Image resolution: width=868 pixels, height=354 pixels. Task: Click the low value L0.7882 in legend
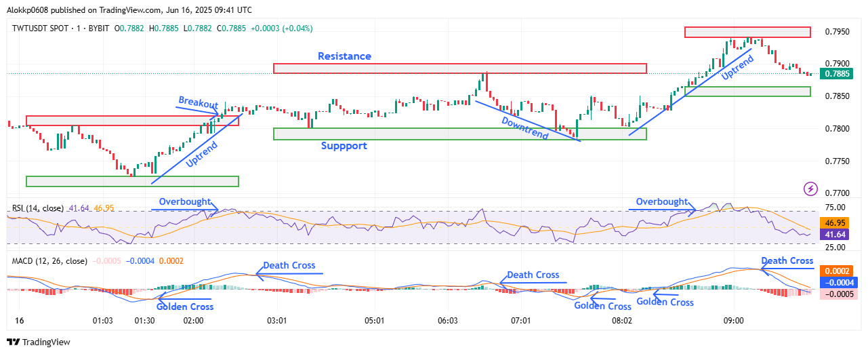[197, 28]
